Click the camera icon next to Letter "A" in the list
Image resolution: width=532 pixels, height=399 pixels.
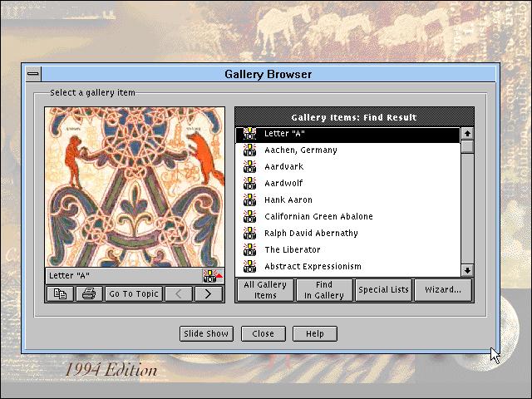pos(249,134)
